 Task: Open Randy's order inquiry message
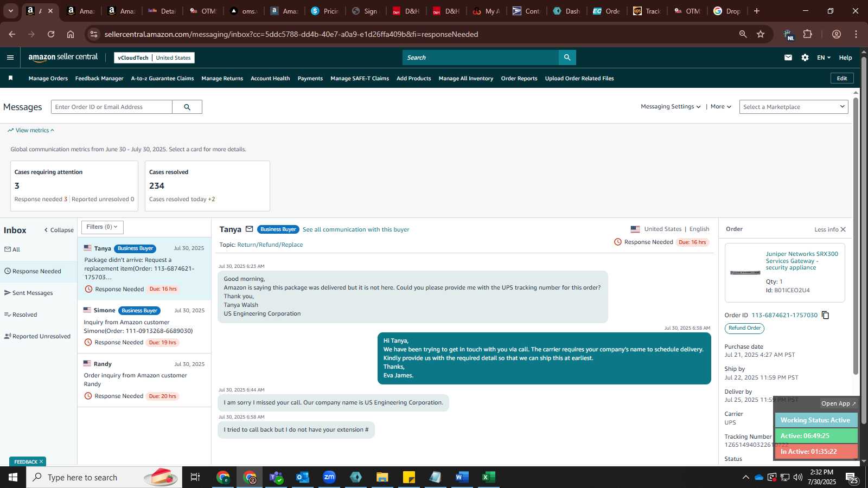point(144,380)
